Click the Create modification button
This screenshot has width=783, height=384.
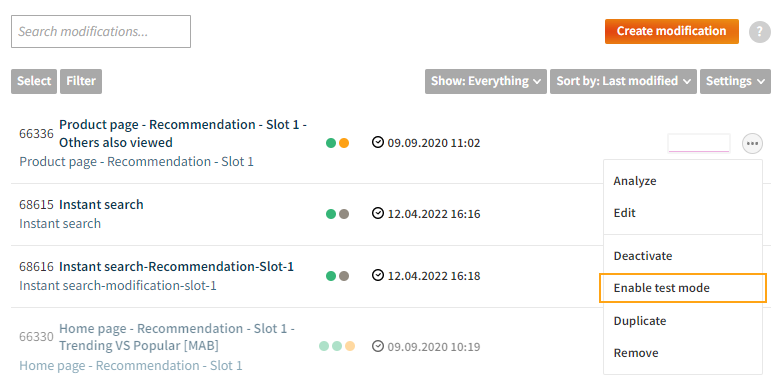672,31
